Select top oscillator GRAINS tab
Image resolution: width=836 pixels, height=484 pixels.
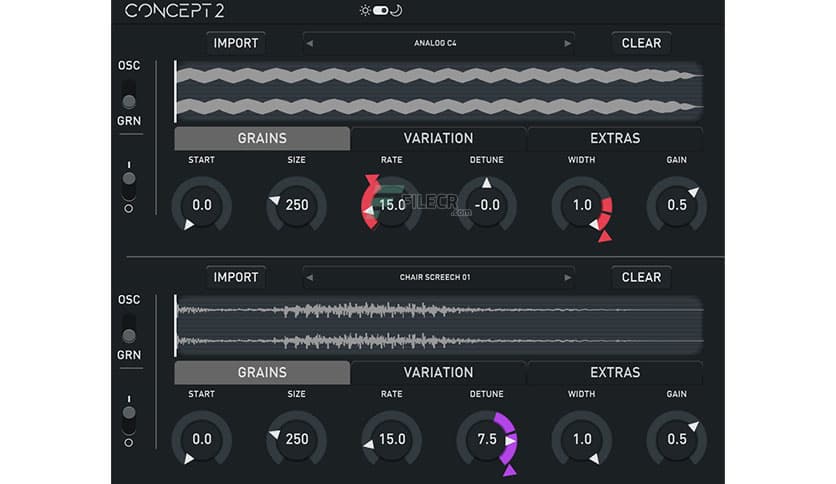[x=262, y=139]
